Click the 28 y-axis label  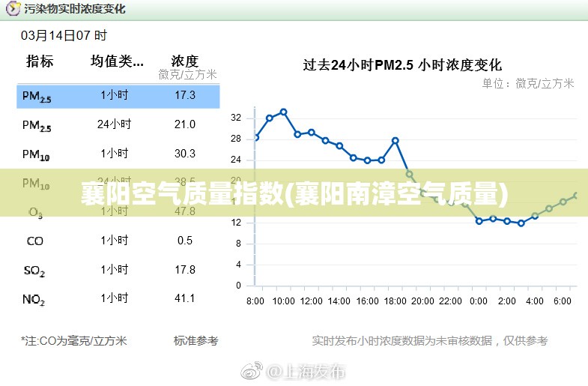coord(236,139)
